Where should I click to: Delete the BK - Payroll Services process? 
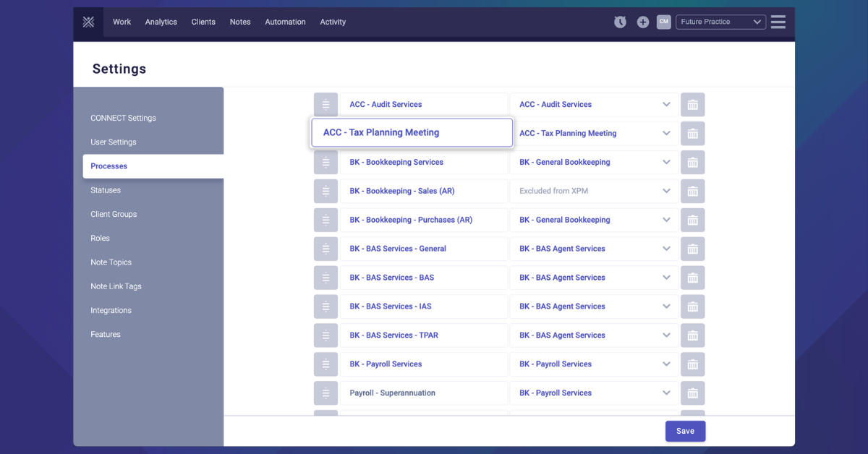692,364
